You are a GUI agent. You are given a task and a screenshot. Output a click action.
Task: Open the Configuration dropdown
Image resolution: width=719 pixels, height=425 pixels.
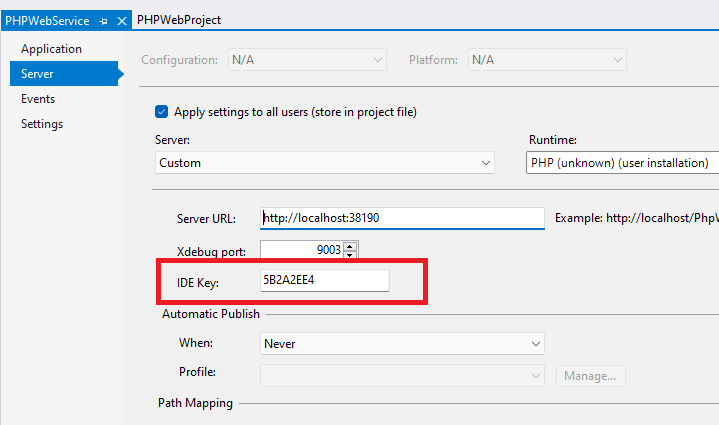pyautogui.click(x=307, y=60)
